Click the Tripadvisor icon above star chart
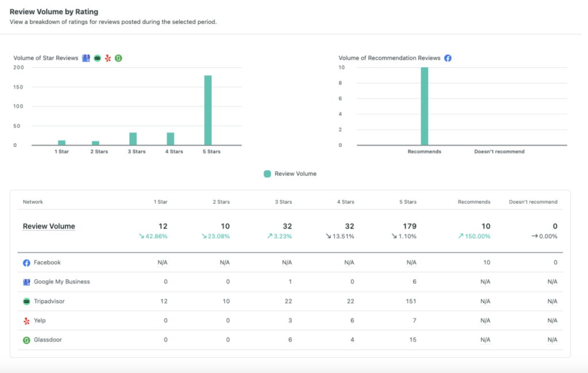The image size is (588, 373). click(97, 58)
